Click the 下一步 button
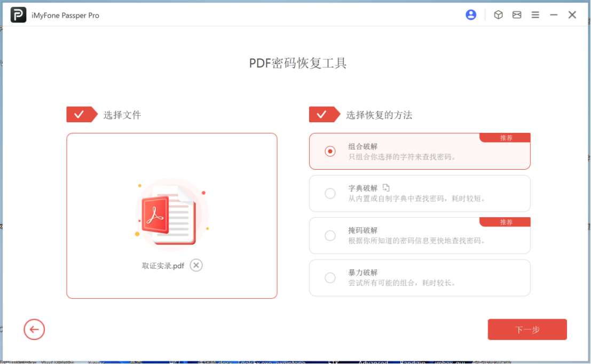The height and width of the screenshot is (364, 591). click(x=527, y=329)
